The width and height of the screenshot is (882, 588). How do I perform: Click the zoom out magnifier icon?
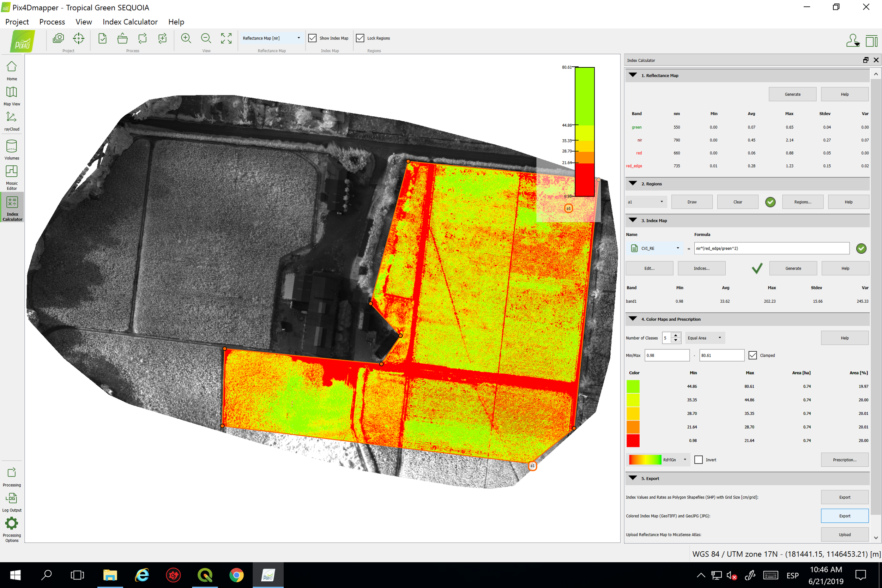tap(206, 38)
